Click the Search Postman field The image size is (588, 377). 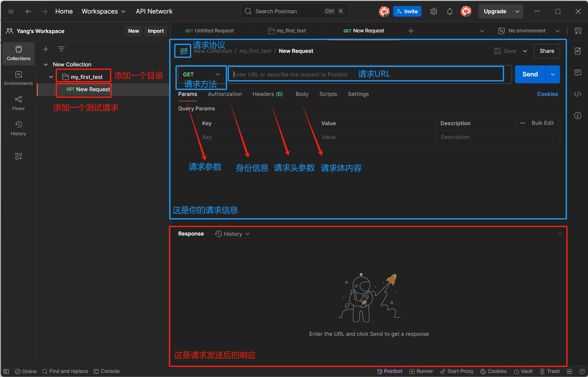pos(295,11)
